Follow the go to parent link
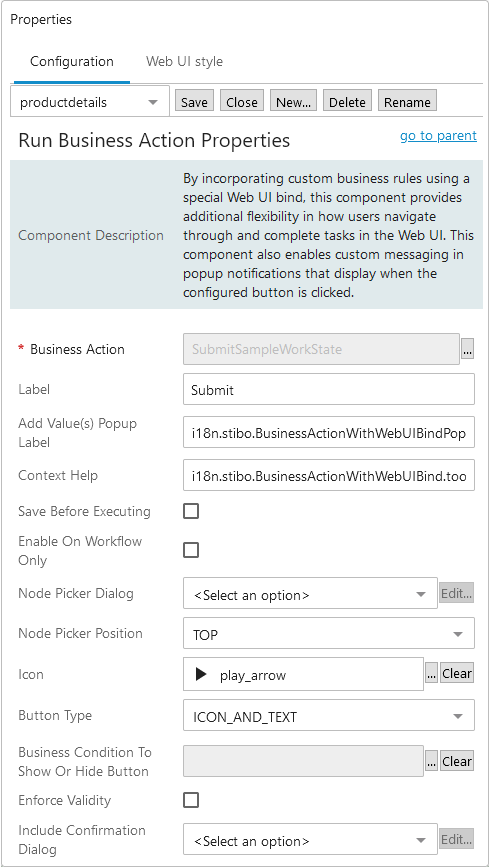 pyautogui.click(x=438, y=135)
